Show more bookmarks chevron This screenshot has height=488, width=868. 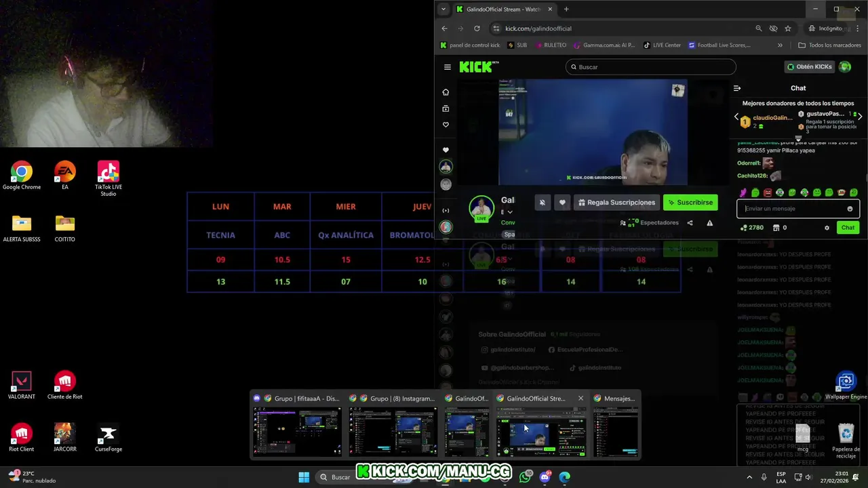780,45
